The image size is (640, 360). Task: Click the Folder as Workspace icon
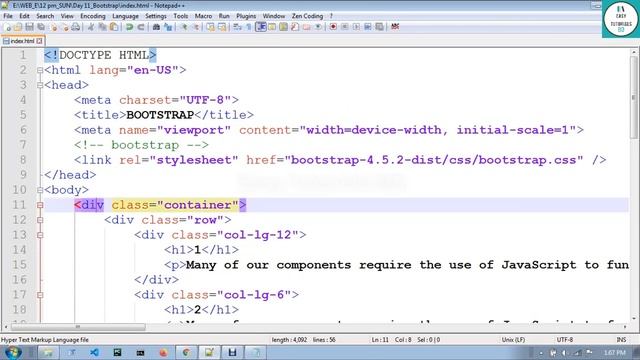coord(307,27)
